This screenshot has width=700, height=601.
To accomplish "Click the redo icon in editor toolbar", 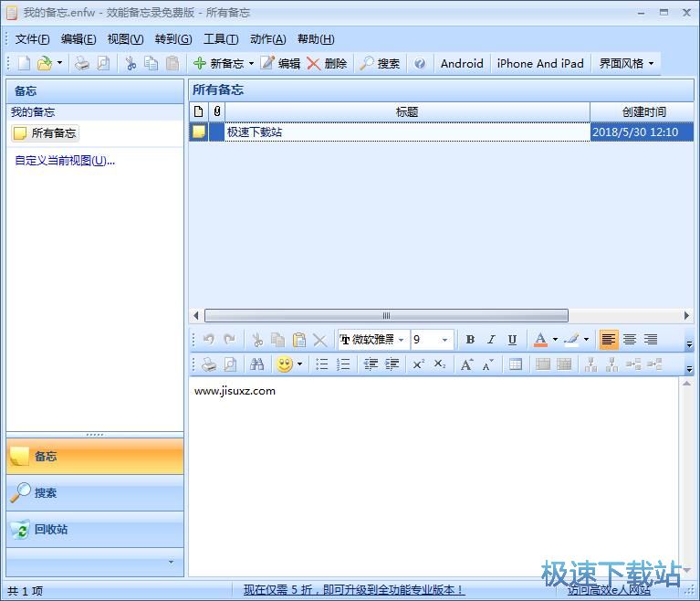I will (x=229, y=340).
